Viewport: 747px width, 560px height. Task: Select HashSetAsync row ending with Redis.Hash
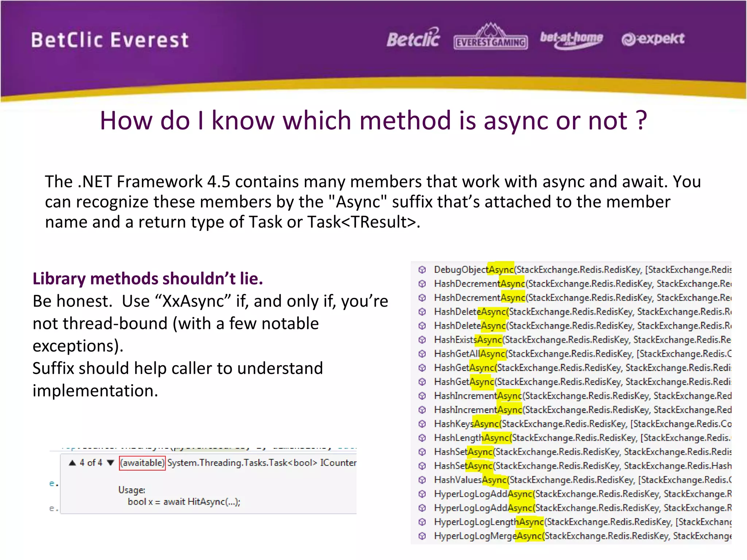coord(571,466)
